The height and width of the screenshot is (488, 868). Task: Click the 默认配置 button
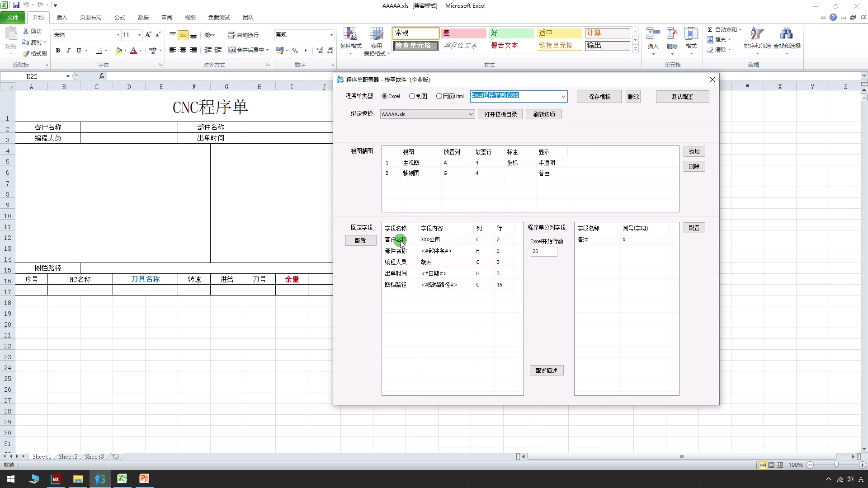click(682, 97)
